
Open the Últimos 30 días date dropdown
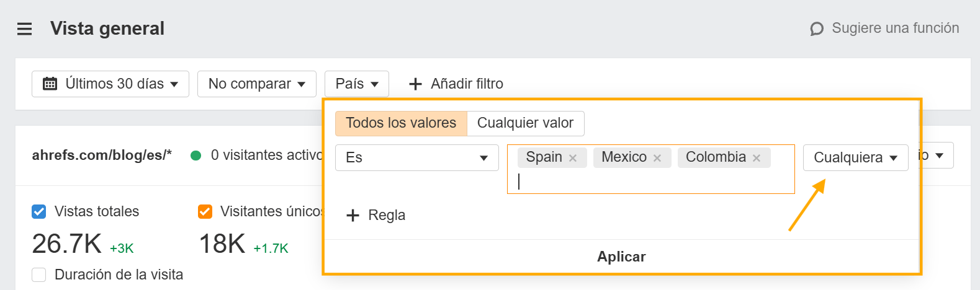tap(110, 84)
